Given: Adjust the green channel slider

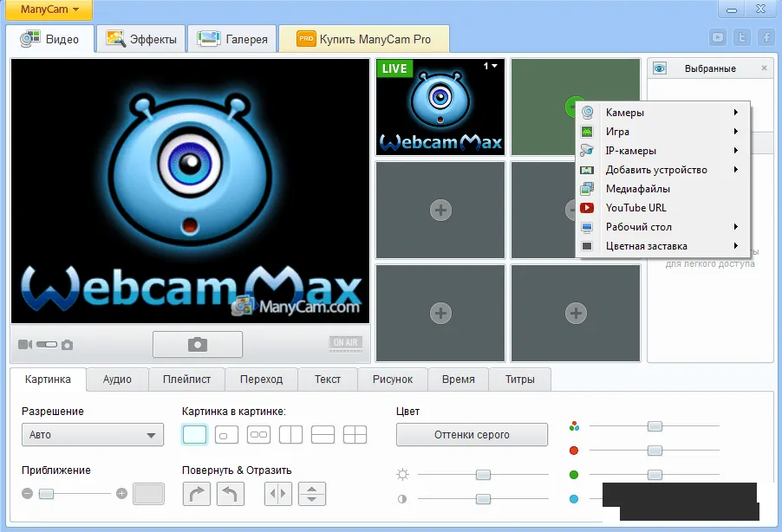Looking at the screenshot, I should click(655, 475).
